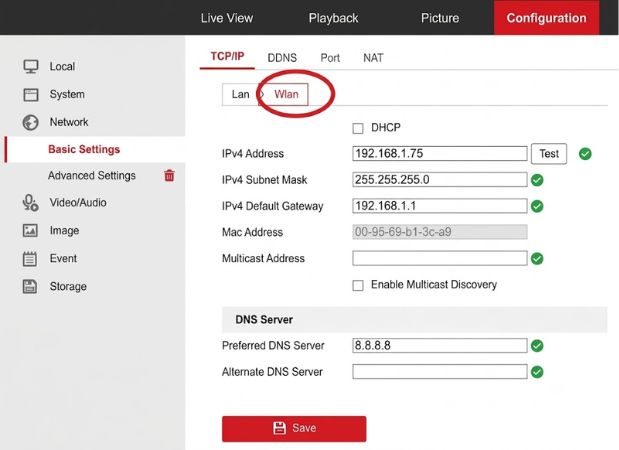Enable the DHCP checkbox
The height and width of the screenshot is (450, 619).
[358, 128]
